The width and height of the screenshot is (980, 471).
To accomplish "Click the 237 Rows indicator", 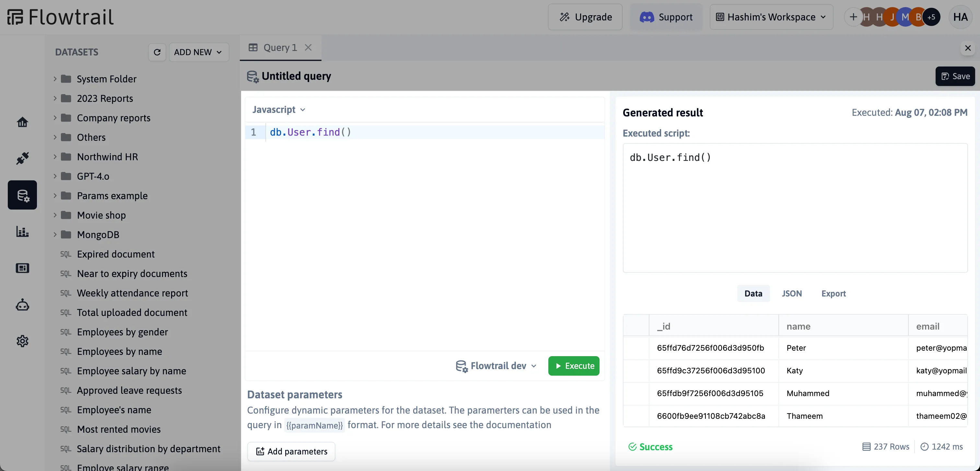I will [x=885, y=446].
